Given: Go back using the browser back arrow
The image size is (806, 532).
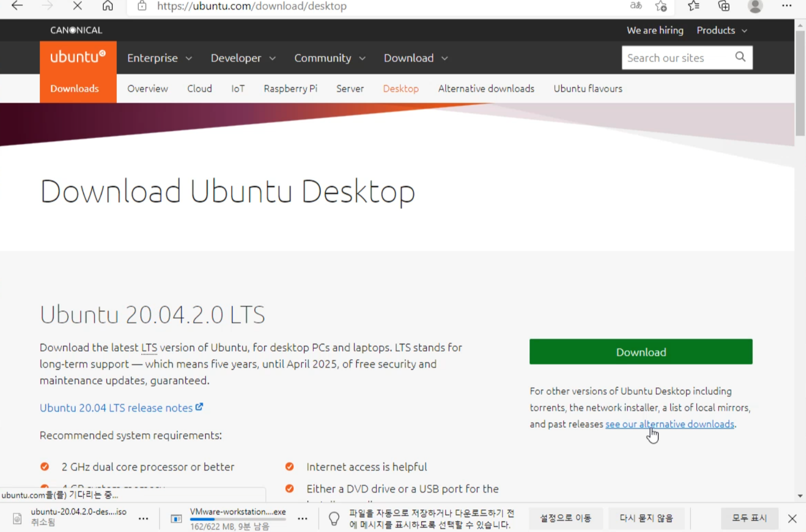Looking at the screenshot, I should point(17,6).
